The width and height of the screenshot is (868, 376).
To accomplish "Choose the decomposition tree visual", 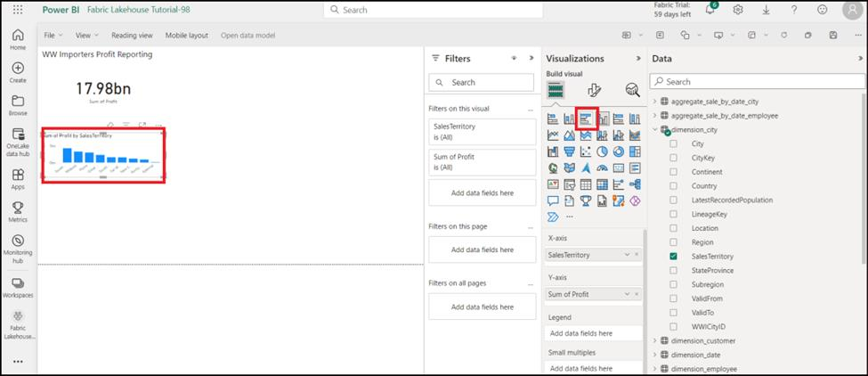I will pos(635,184).
